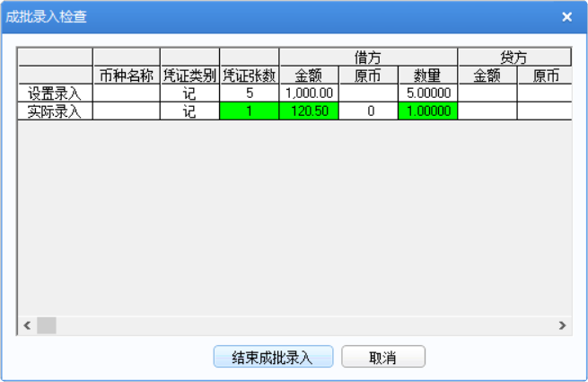
Task: Click the 金额 header under 借方
Action: point(309,76)
